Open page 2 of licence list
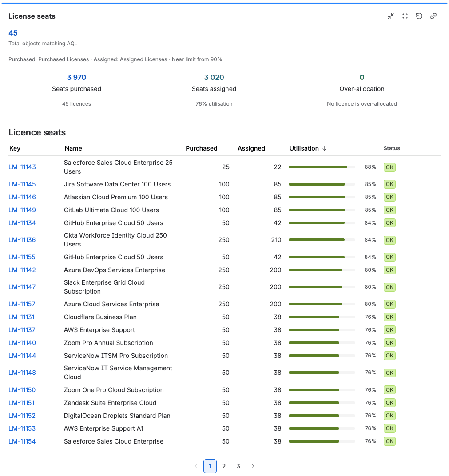Image resolution: width=449 pixels, height=476 pixels. tap(224, 466)
